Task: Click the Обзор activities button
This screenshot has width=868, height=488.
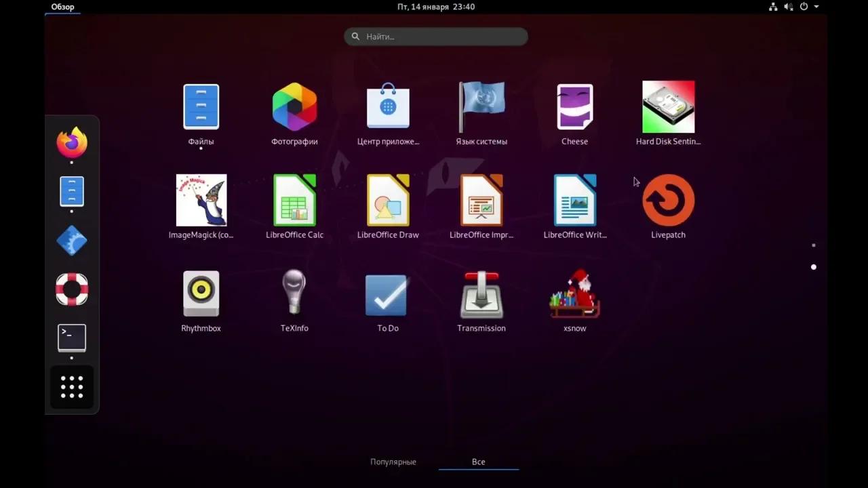Action: 63,7
